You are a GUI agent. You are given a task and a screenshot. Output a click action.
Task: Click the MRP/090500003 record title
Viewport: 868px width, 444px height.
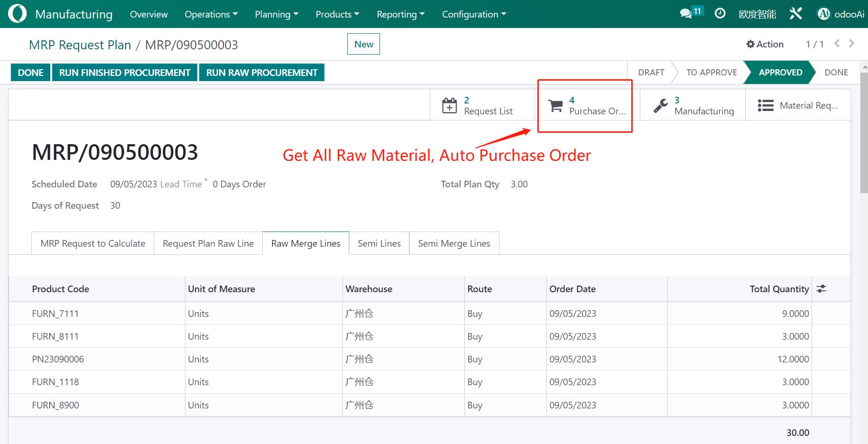tap(115, 152)
